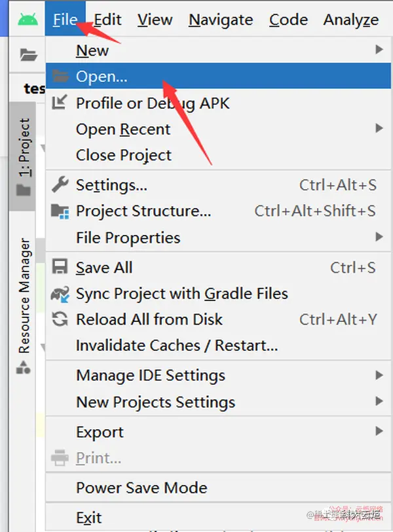Click the Reload All from Disk icon
The width and height of the screenshot is (393, 532).
60,319
